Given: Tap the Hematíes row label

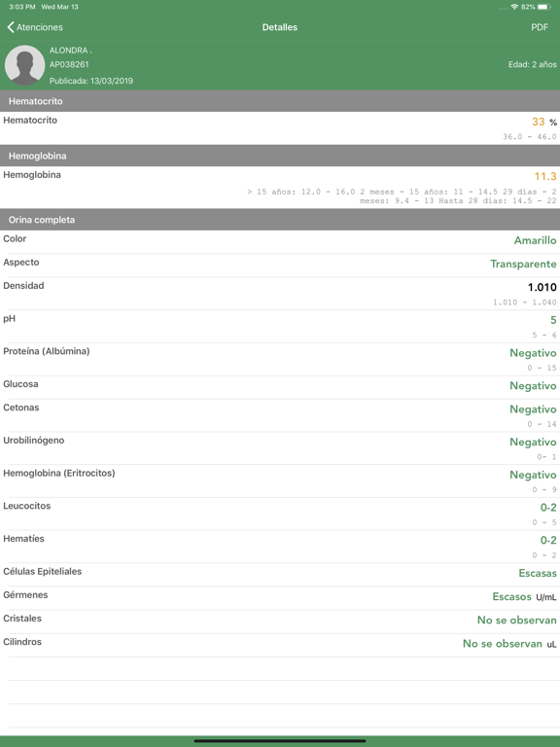Looking at the screenshot, I should [23, 539].
